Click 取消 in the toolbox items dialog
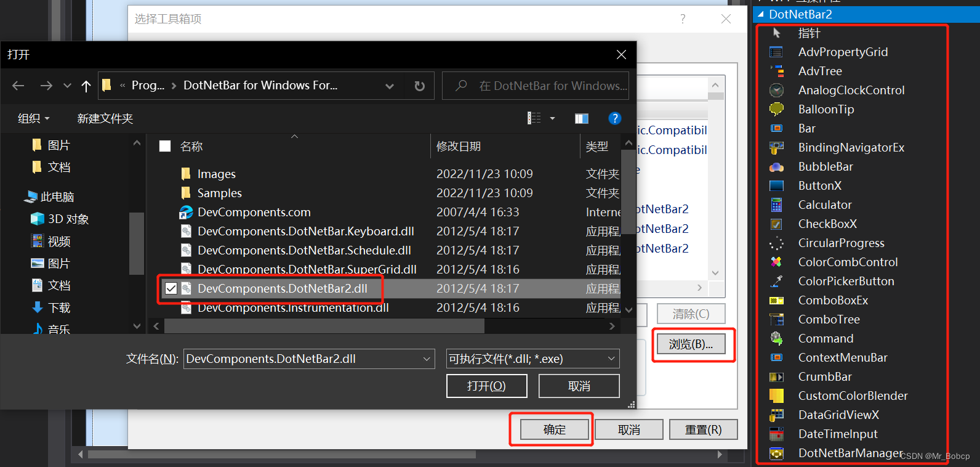The height and width of the screenshot is (467, 980). pos(629,429)
